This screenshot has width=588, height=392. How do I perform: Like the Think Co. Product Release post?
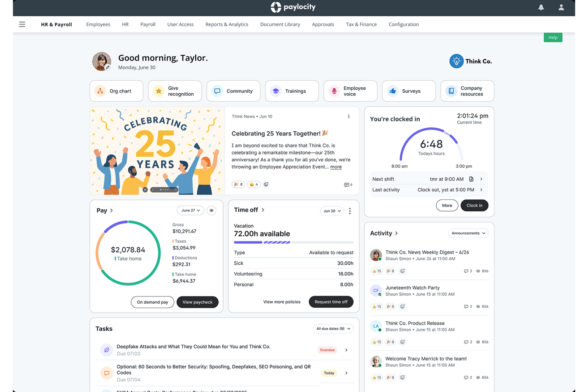click(376, 342)
